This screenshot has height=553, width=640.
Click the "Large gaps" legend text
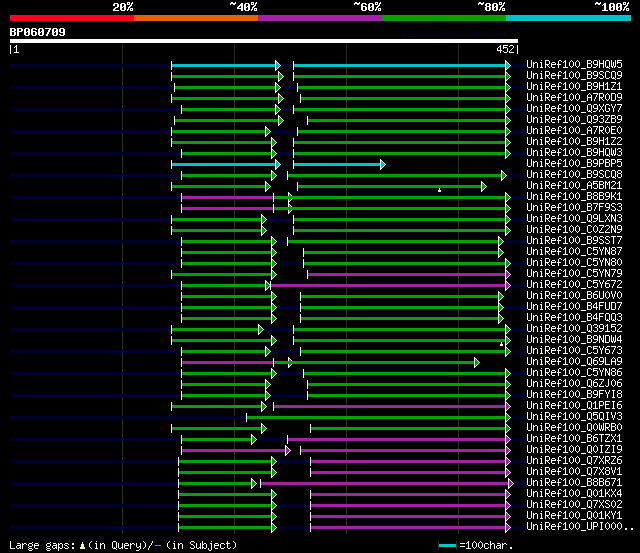(x=42, y=545)
